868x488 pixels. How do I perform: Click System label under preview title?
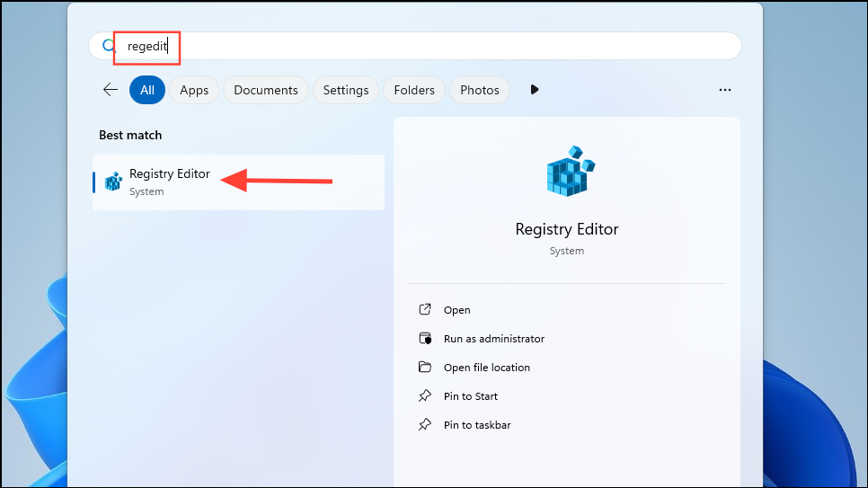coord(567,251)
